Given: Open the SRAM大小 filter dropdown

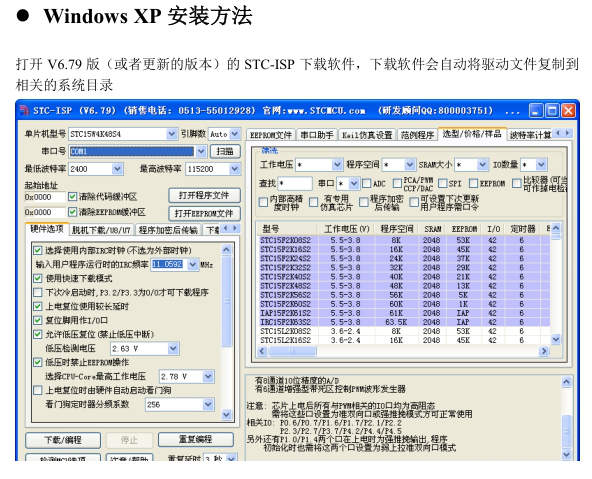Looking at the screenshot, I should tap(482, 165).
